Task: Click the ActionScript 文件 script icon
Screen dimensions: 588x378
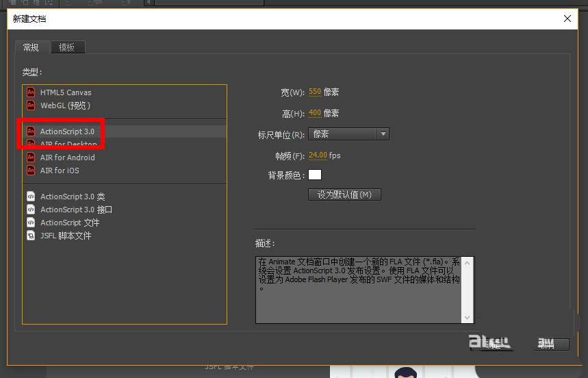Action: tap(31, 223)
